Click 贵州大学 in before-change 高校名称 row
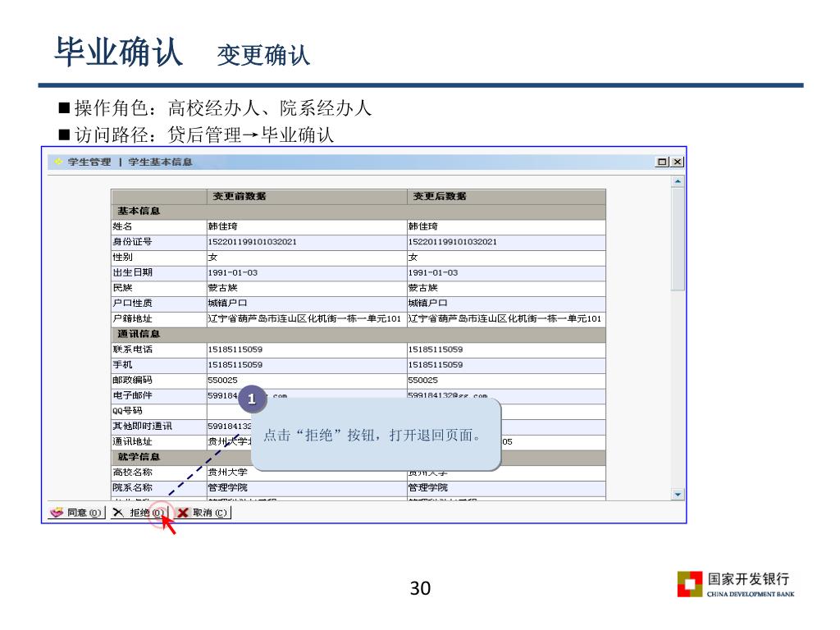This screenshot has width=840, height=630. (228, 472)
